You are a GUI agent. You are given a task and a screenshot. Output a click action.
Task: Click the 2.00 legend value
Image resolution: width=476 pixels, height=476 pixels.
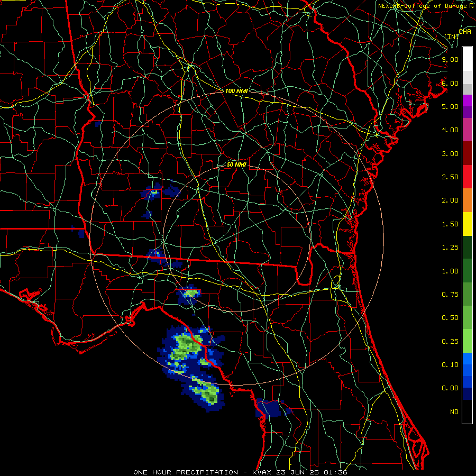tap(450, 200)
